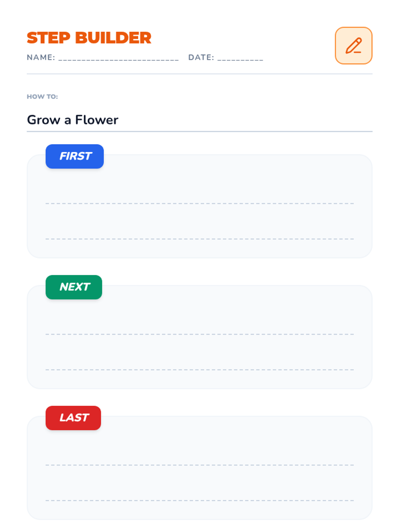Viewport: 399px width, 532px height.
Task: Select the Grow a Flower title text
Action: point(72,120)
